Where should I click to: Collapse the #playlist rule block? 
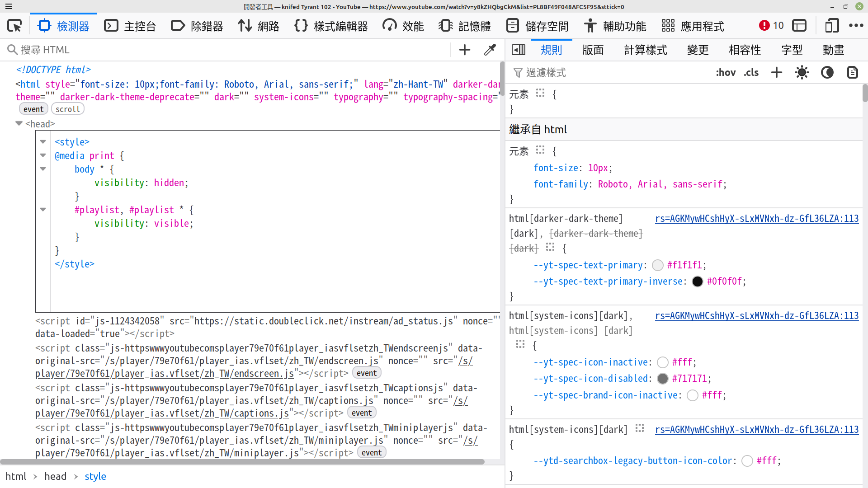[x=43, y=210]
